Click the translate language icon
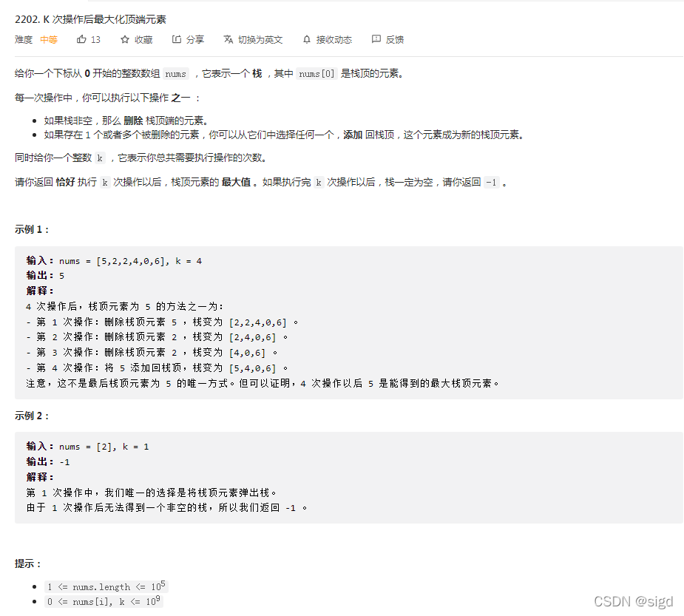The height and width of the screenshot is (616, 684). point(228,40)
